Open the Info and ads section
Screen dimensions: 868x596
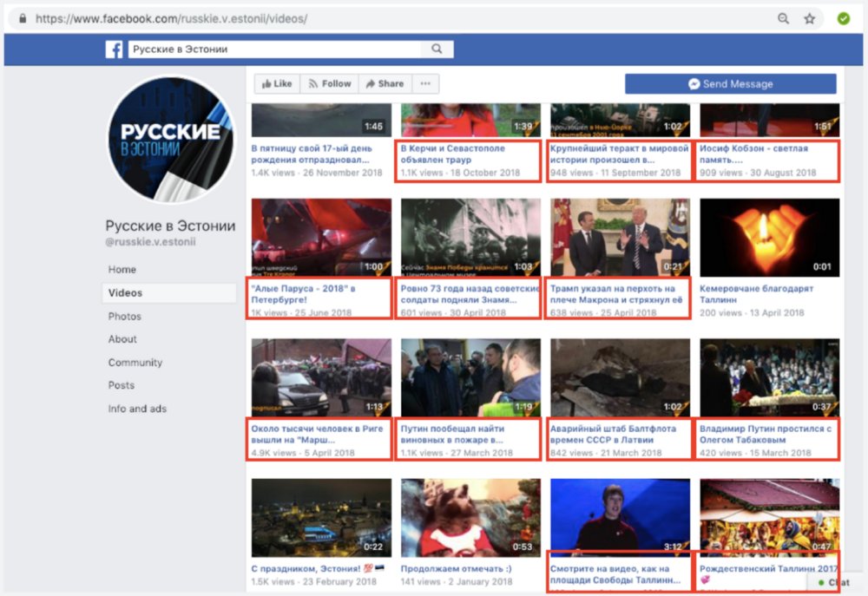click(137, 409)
